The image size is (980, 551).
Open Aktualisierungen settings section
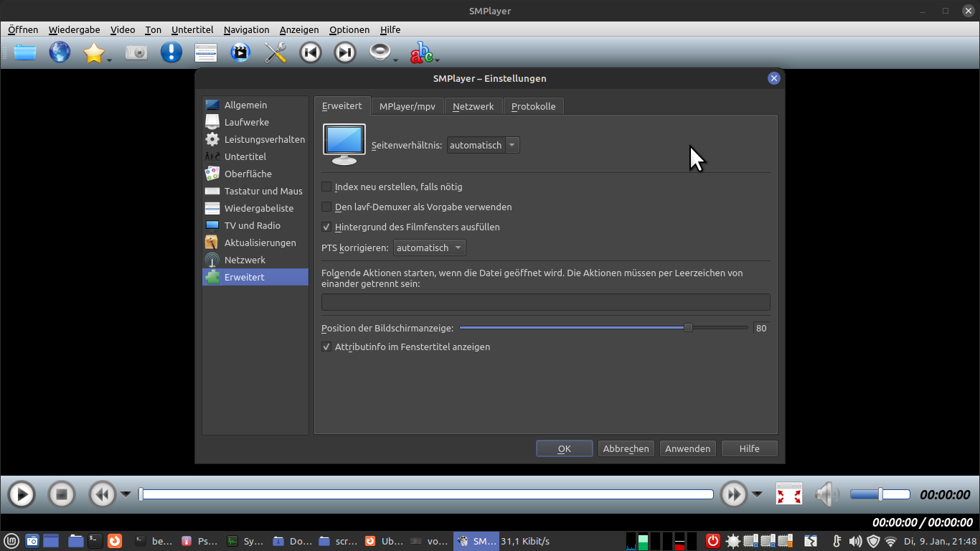(255, 242)
